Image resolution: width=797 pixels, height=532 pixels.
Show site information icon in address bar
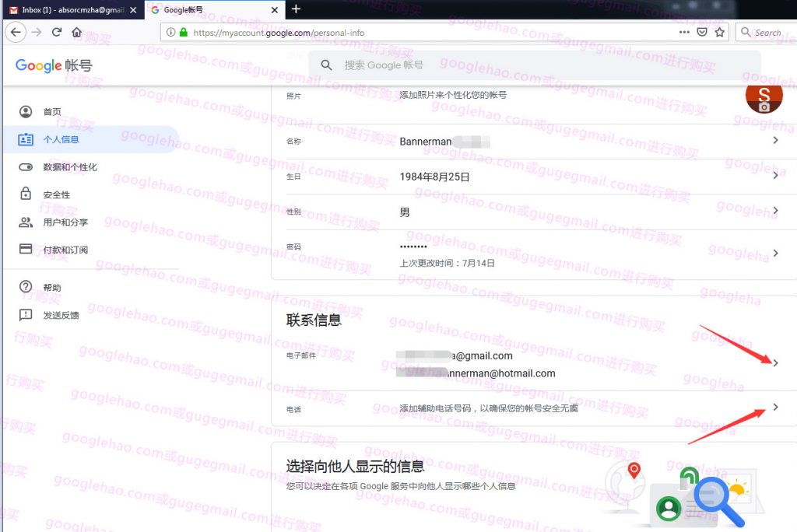(x=170, y=33)
